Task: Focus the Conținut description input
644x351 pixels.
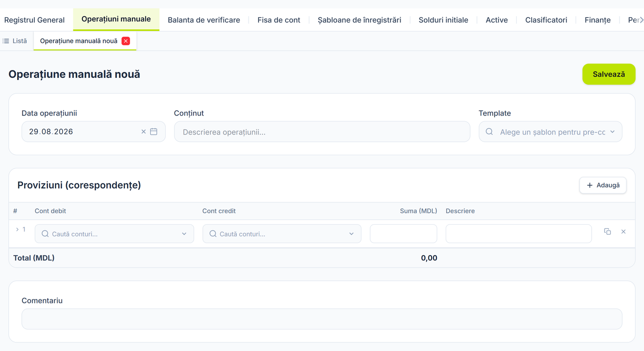Action: [x=322, y=131]
